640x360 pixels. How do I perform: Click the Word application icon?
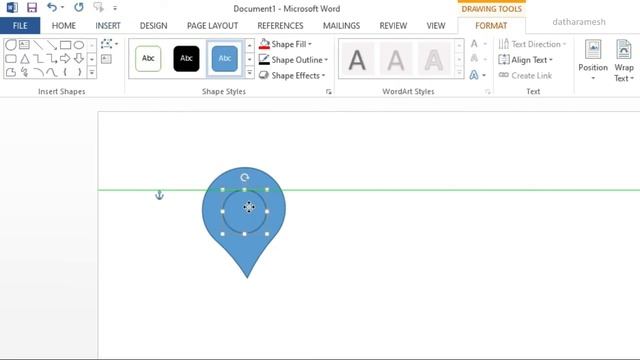coord(12,7)
